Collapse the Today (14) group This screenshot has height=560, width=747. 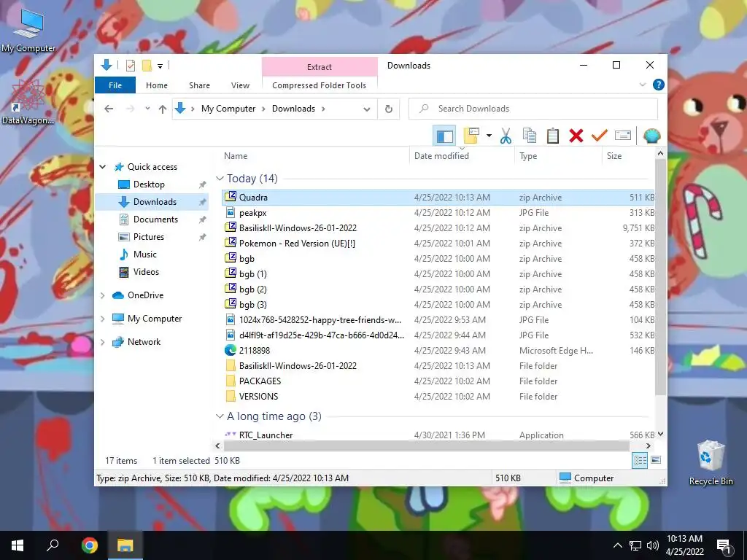[x=220, y=179]
